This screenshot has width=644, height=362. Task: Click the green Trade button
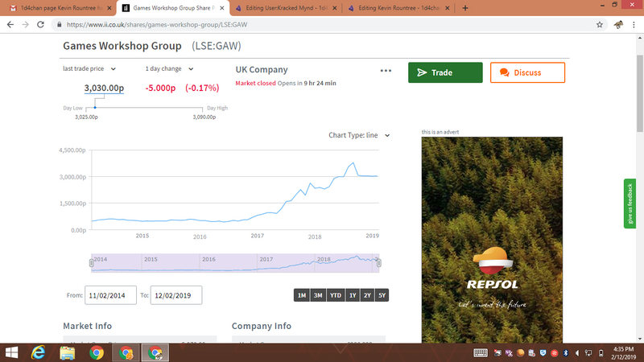pos(445,72)
